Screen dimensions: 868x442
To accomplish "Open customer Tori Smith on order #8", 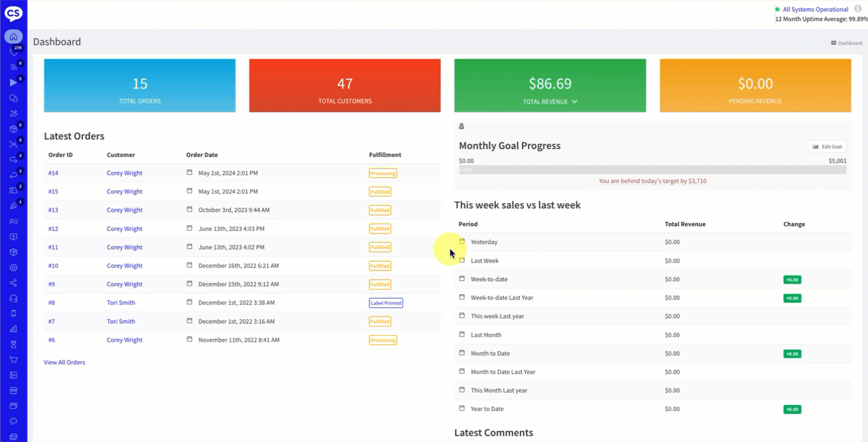I will pyautogui.click(x=121, y=303).
